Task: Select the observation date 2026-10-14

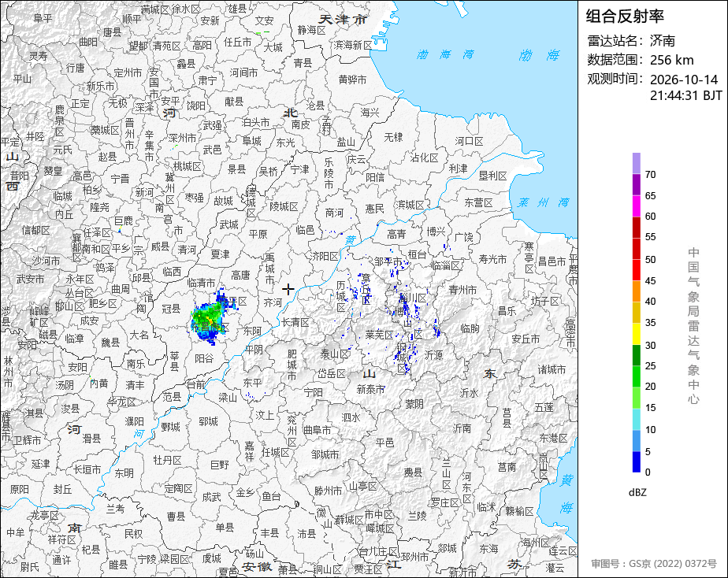Action: click(683, 80)
